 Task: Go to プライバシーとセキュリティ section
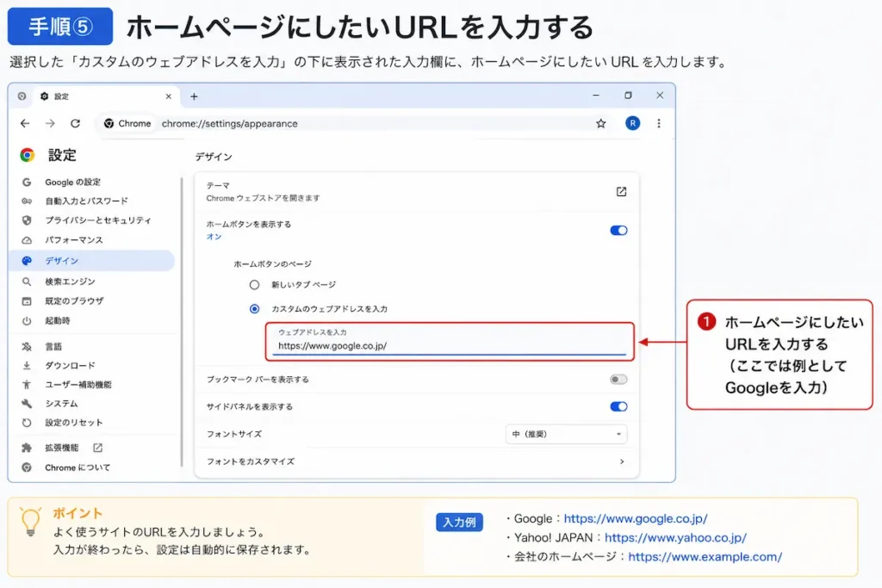98,220
